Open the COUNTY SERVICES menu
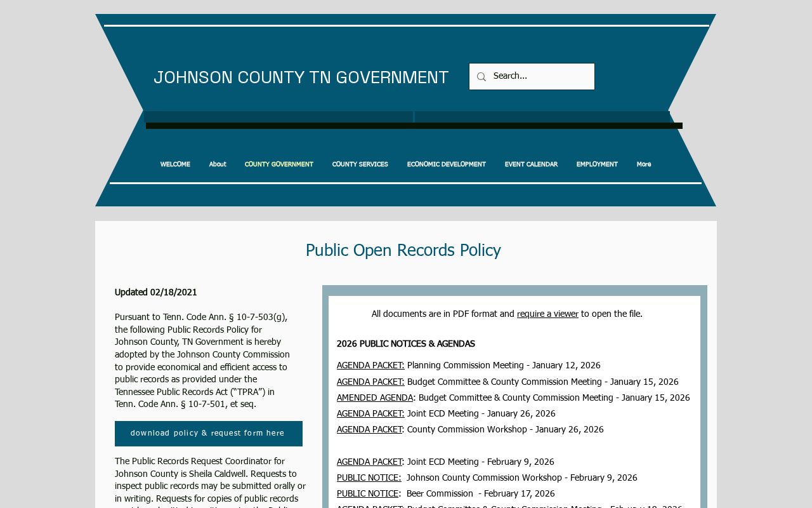The image size is (812, 508). coord(360,164)
